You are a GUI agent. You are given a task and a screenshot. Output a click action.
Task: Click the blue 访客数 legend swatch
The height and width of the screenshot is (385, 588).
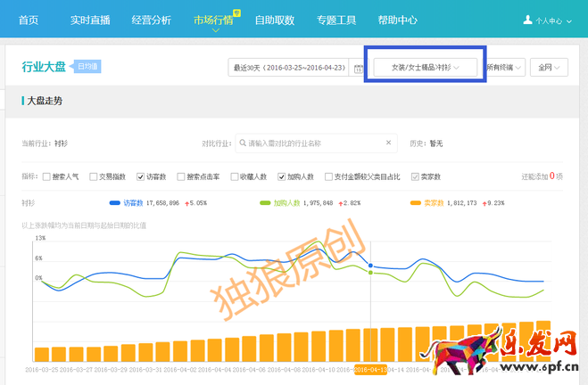click(114, 203)
